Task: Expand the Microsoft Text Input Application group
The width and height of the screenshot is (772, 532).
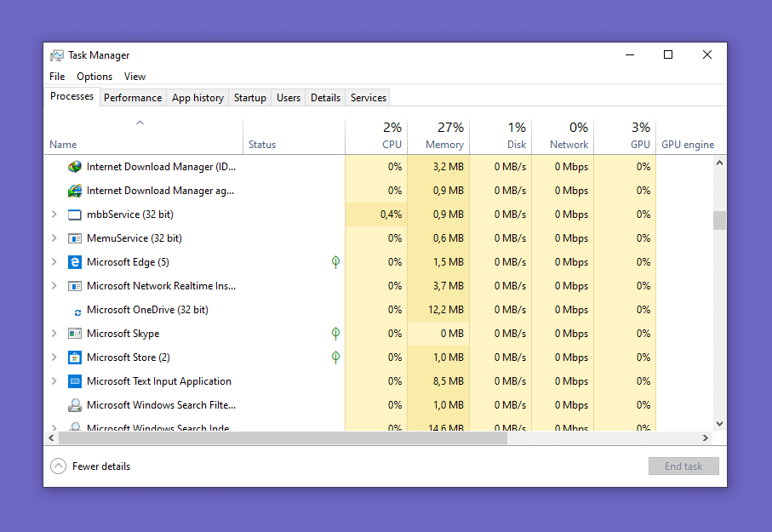Action: point(54,380)
